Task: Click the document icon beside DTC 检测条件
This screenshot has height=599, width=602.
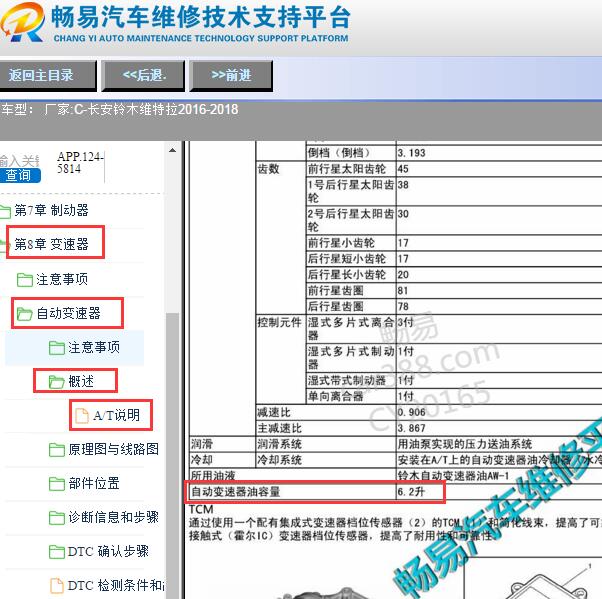Action: (x=57, y=586)
